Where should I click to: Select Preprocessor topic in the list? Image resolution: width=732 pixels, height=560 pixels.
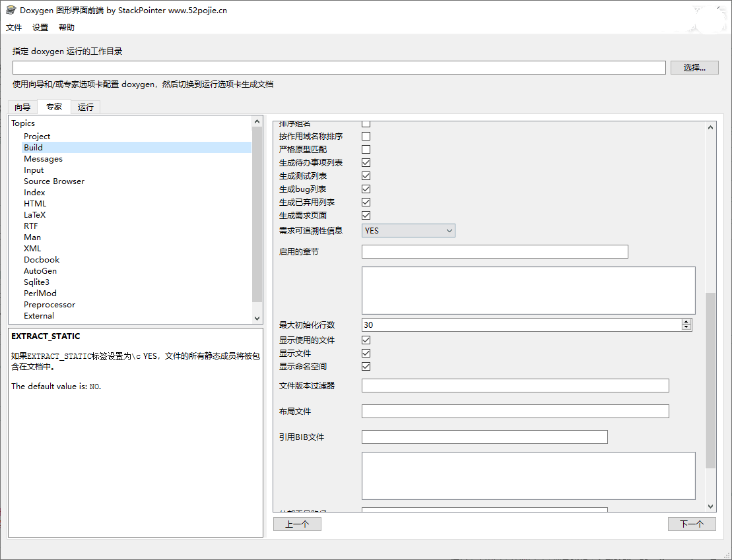[x=50, y=305]
